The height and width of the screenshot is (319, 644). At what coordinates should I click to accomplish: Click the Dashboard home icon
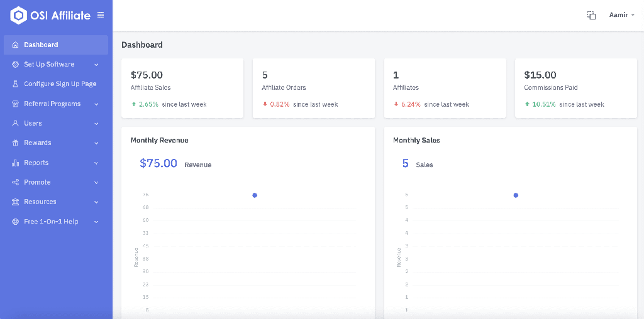15,45
